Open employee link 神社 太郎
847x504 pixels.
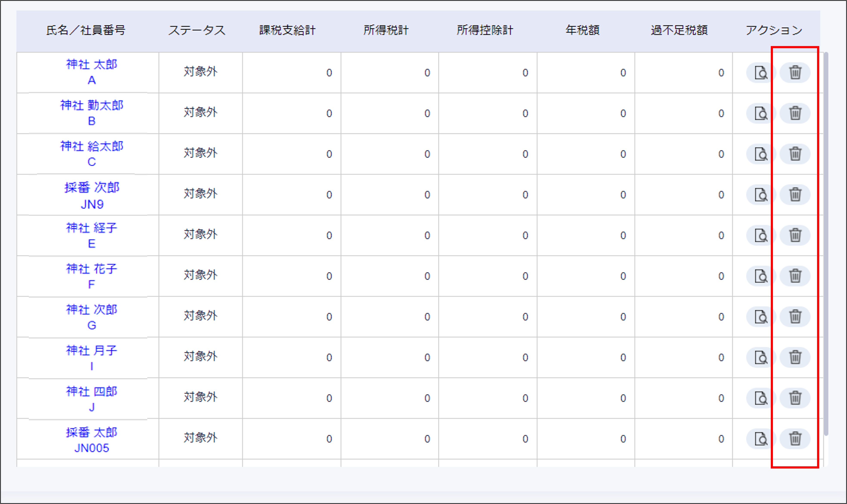click(91, 65)
